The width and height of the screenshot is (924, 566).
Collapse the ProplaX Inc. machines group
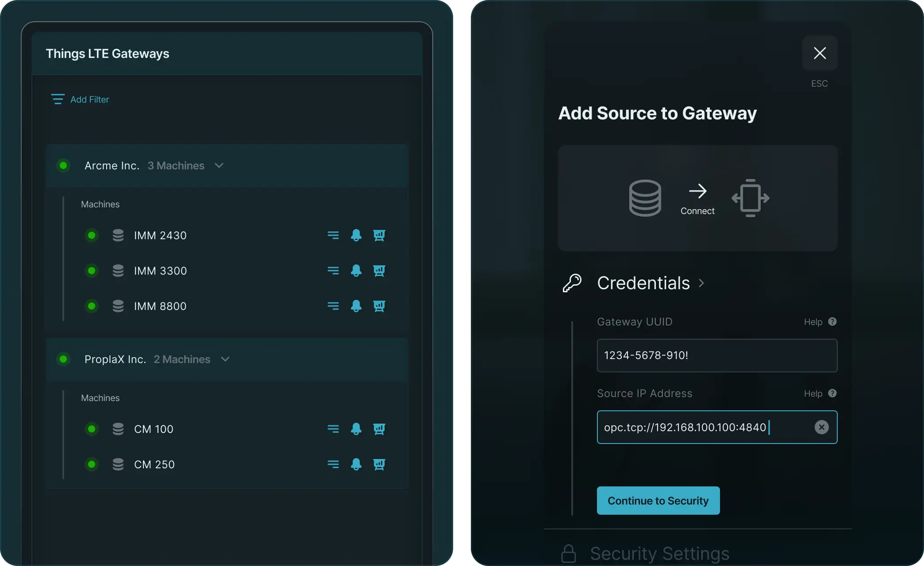(225, 359)
